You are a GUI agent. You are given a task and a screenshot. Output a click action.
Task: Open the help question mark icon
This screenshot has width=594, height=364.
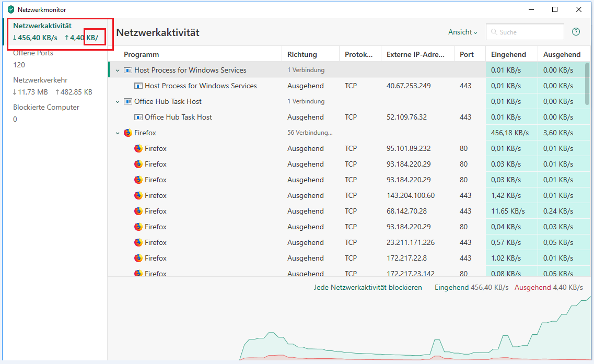click(x=576, y=32)
